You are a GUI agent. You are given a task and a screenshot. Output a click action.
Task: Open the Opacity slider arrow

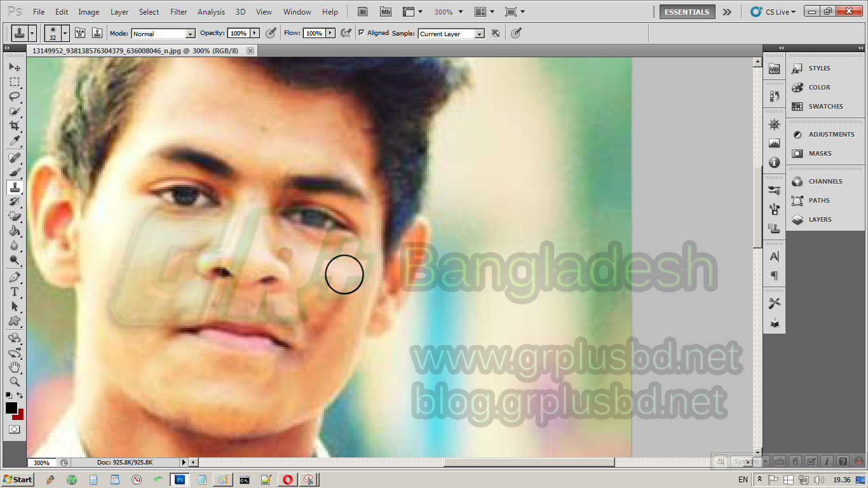[255, 33]
